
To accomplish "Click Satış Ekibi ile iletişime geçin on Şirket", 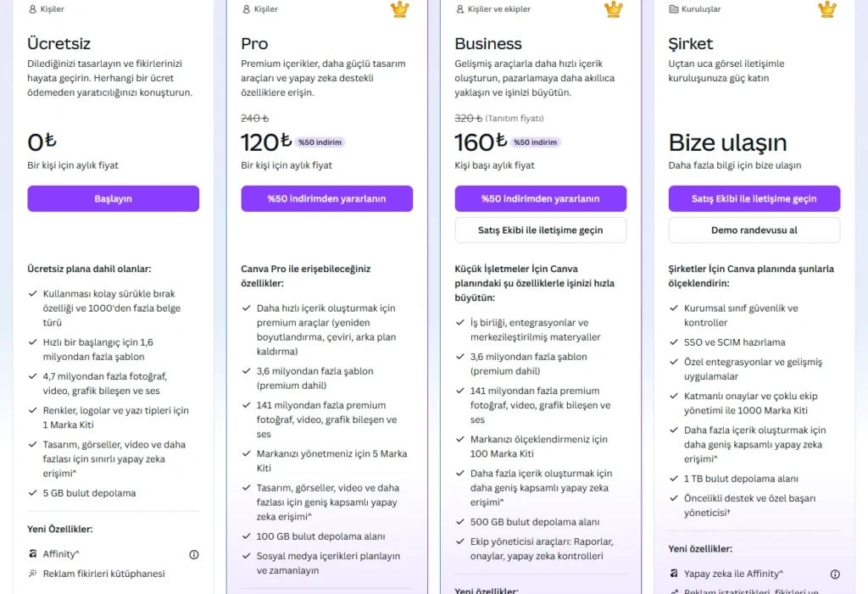I will coord(754,198).
